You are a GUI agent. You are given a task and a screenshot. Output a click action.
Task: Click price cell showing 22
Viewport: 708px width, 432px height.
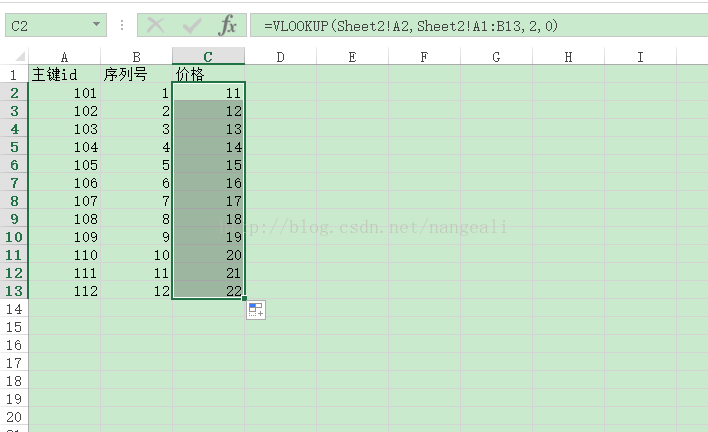click(208, 291)
